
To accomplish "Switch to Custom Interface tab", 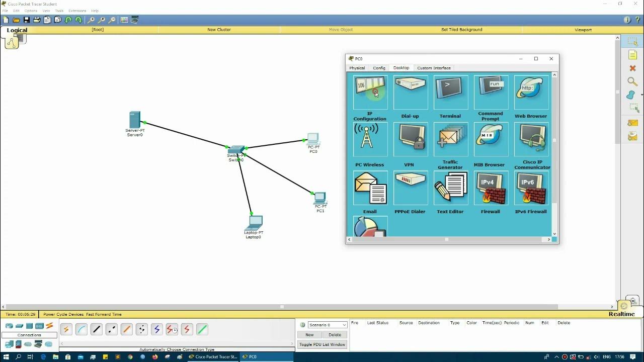I will [434, 68].
